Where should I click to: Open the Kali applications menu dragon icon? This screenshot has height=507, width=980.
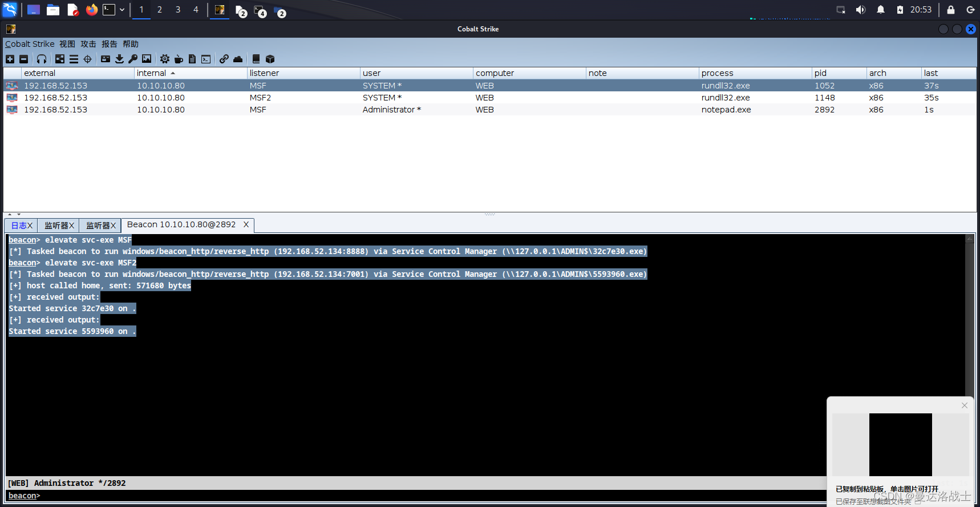click(10, 10)
